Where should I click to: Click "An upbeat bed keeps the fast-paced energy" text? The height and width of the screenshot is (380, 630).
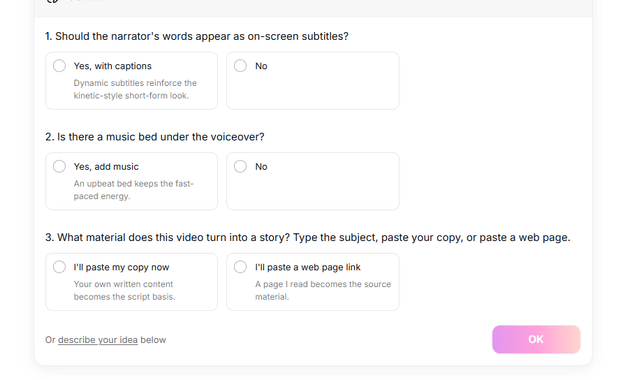click(x=133, y=190)
